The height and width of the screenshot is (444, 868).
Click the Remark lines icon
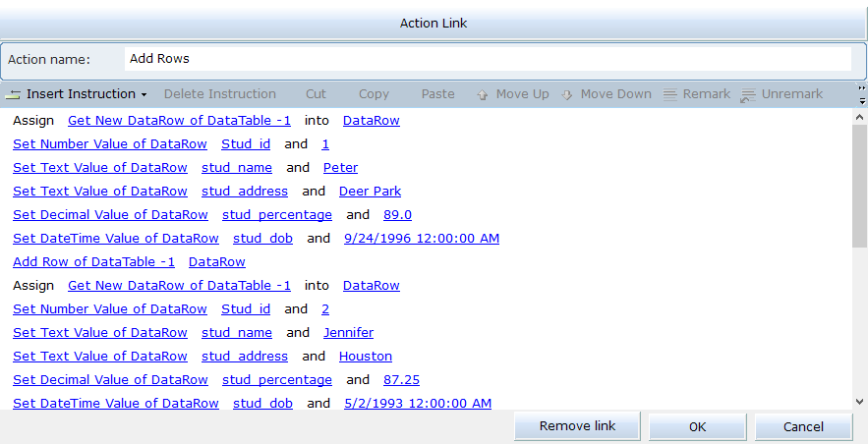[670, 94]
